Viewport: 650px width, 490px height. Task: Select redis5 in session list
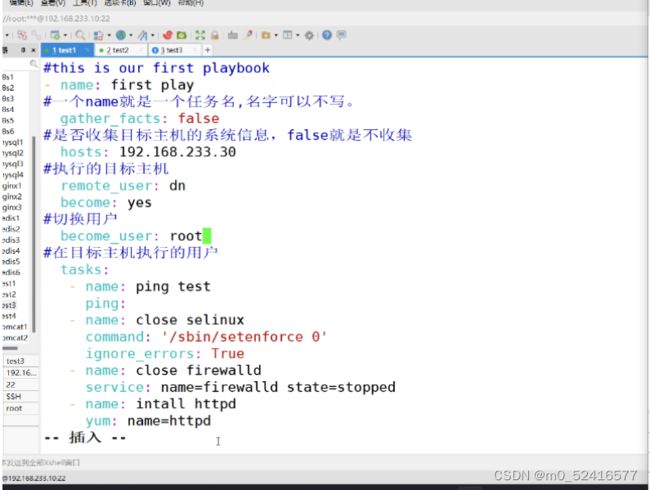(11, 262)
